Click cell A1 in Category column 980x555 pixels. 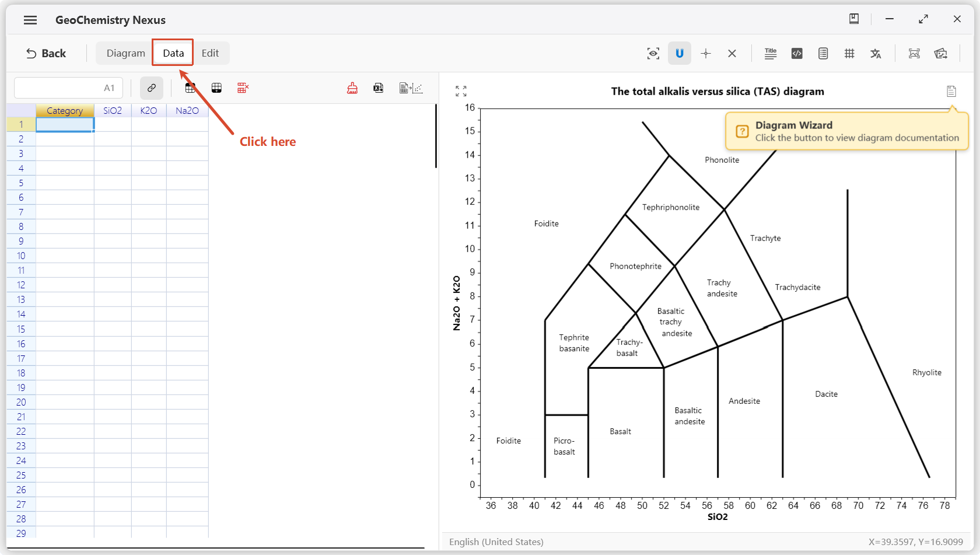point(65,124)
